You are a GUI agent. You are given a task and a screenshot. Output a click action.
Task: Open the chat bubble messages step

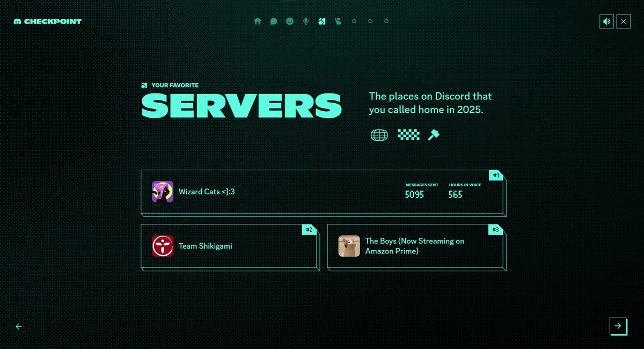pyautogui.click(x=274, y=21)
